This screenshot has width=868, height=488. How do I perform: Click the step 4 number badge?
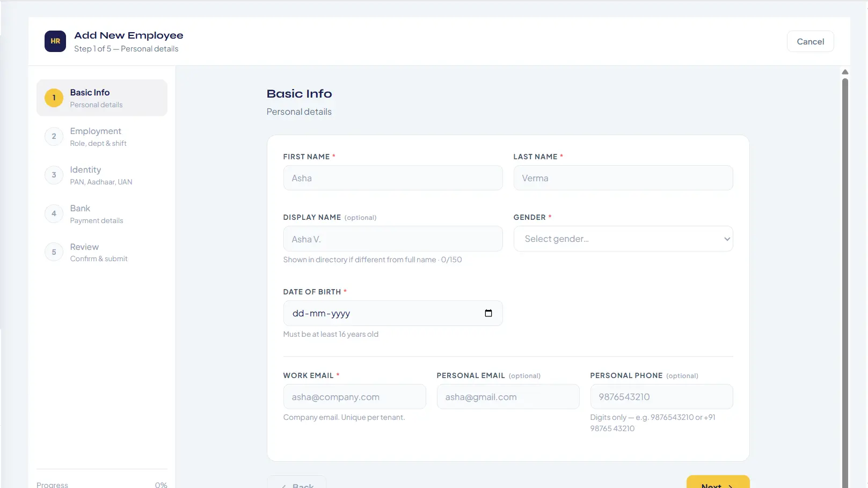pos(54,213)
